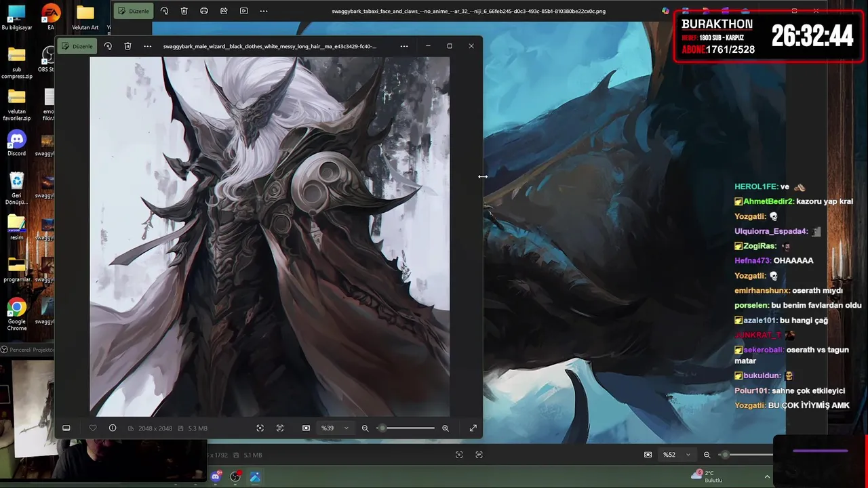Click the background window zoom slider handle

tap(725, 455)
